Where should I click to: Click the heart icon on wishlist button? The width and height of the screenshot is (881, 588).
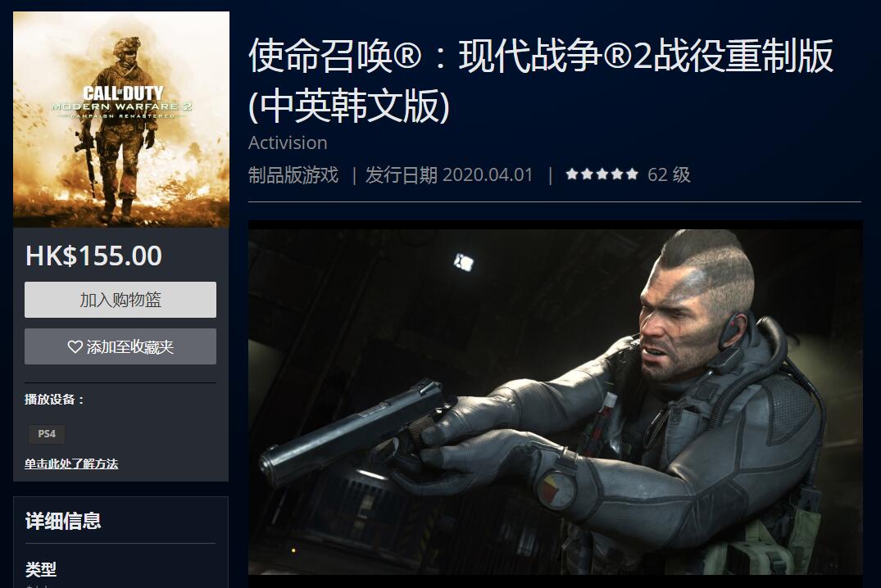coord(75,347)
